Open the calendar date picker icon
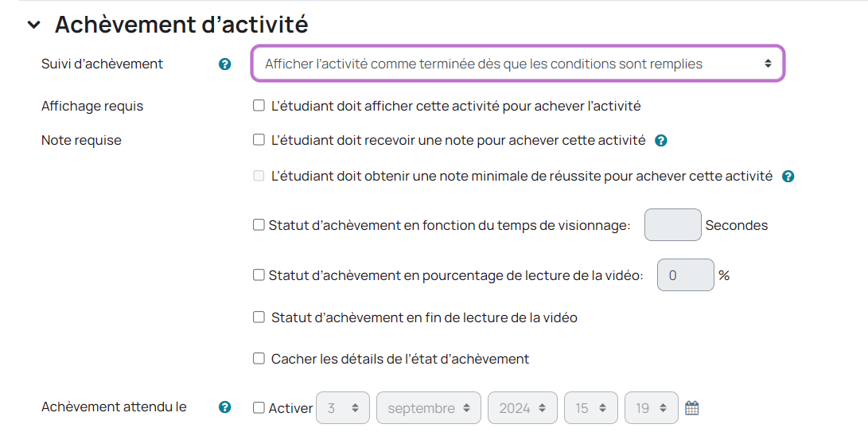 692,408
